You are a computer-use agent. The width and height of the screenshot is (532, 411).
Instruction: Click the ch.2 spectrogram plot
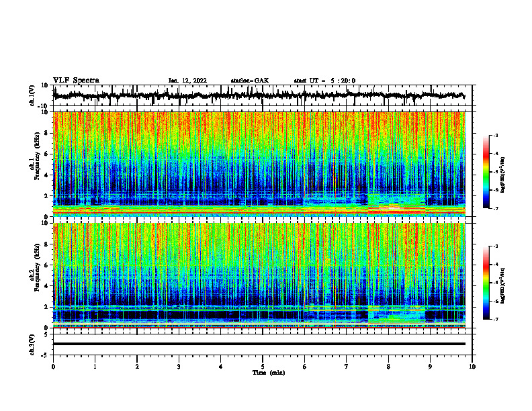tap(259, 275)
